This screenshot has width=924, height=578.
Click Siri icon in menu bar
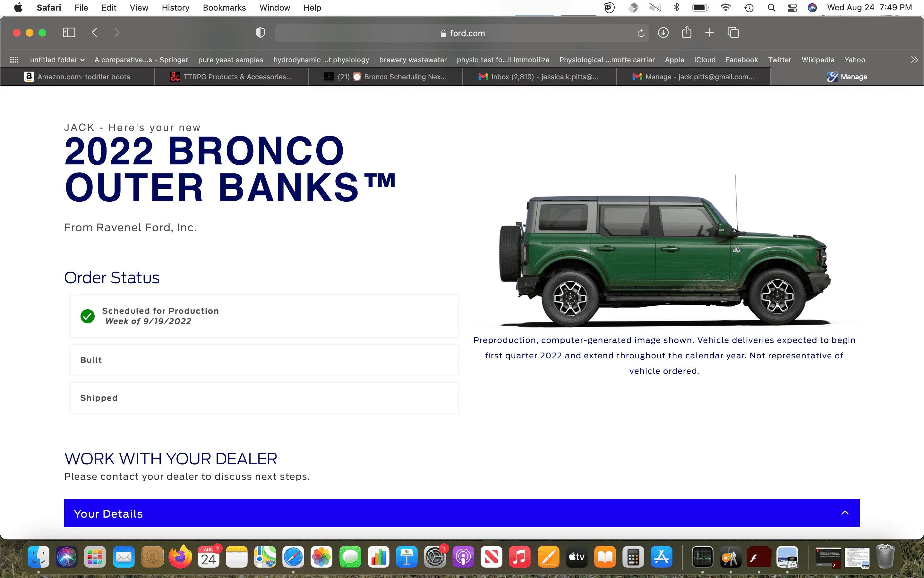pos(812,8)
